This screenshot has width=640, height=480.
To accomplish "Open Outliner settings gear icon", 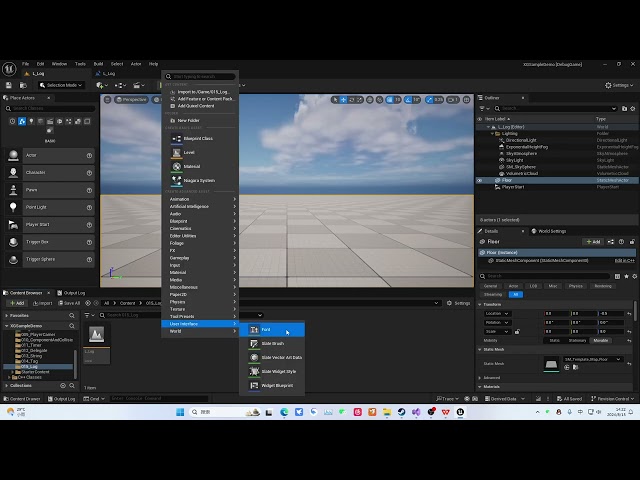I will (x=633, y=109).
